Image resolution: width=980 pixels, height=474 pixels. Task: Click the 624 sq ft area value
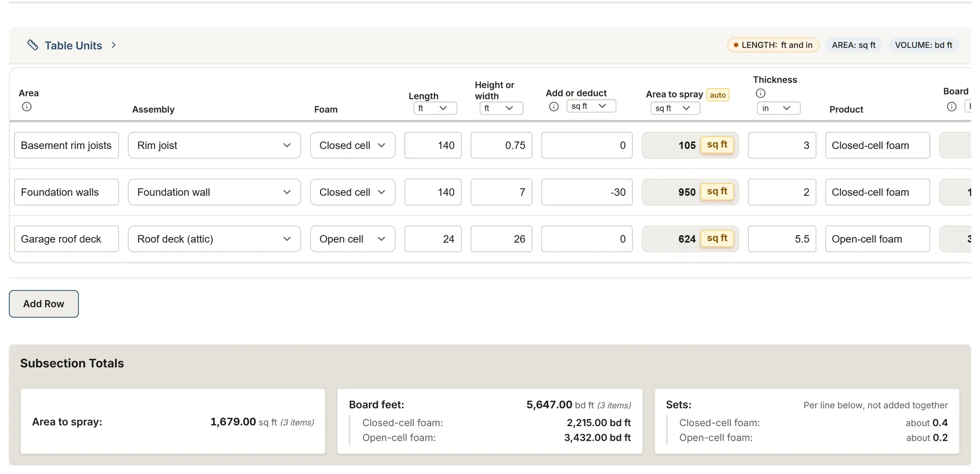tap(686, 239)
